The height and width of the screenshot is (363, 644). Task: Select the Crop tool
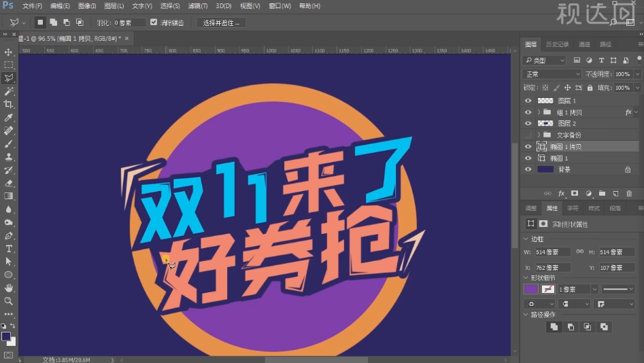[8, 104]
